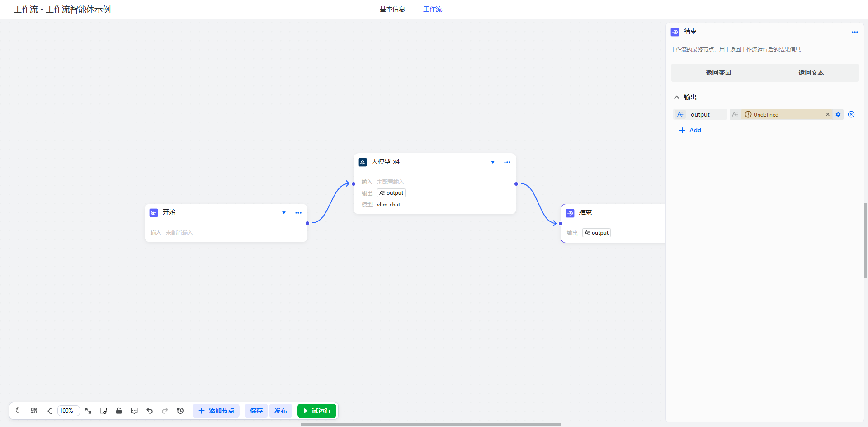Click the 100% zoom level field

[x=68, y=411]
